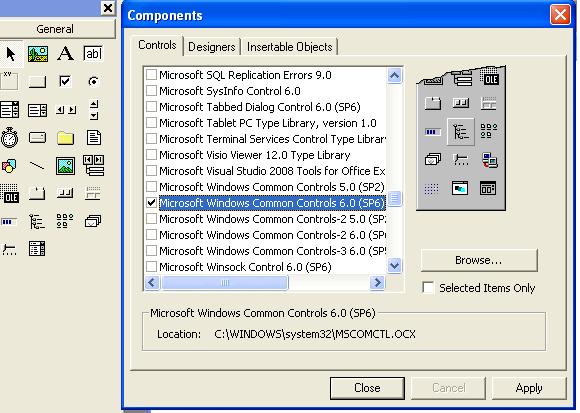Viewport: 580px width, 413px height.
Task: Select Microsoft Windows Common Controls-2 5.0 row
Action: [266, 219]
